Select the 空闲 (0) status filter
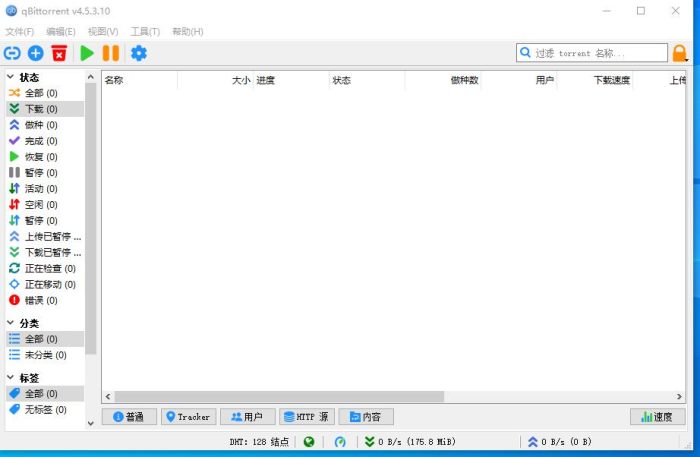The width and height of the screenshot is (700, 457). coord(45,204)
